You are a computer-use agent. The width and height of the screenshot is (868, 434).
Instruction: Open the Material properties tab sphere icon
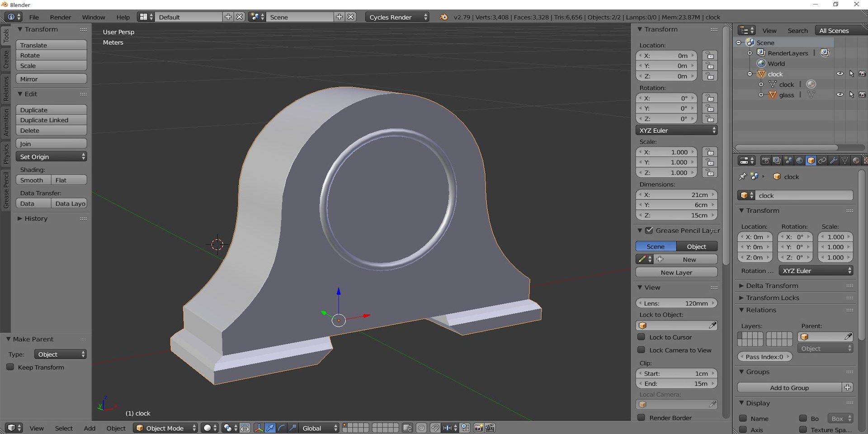pyautogui.click(x=856, y=160)
